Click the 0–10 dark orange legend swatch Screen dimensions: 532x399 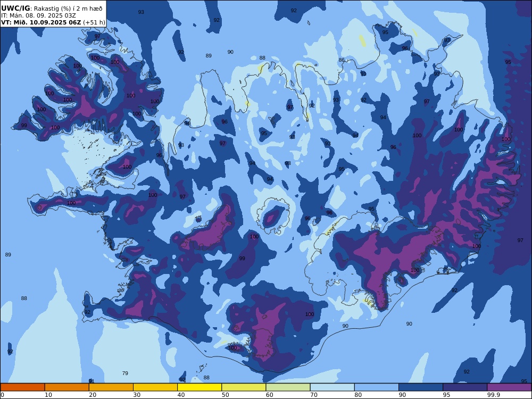coord(22,387)
